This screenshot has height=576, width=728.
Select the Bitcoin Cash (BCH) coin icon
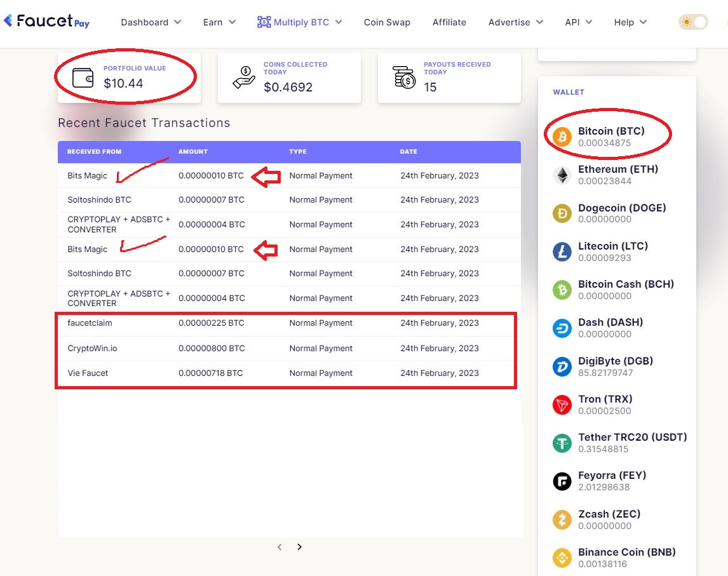coord(562,290)
